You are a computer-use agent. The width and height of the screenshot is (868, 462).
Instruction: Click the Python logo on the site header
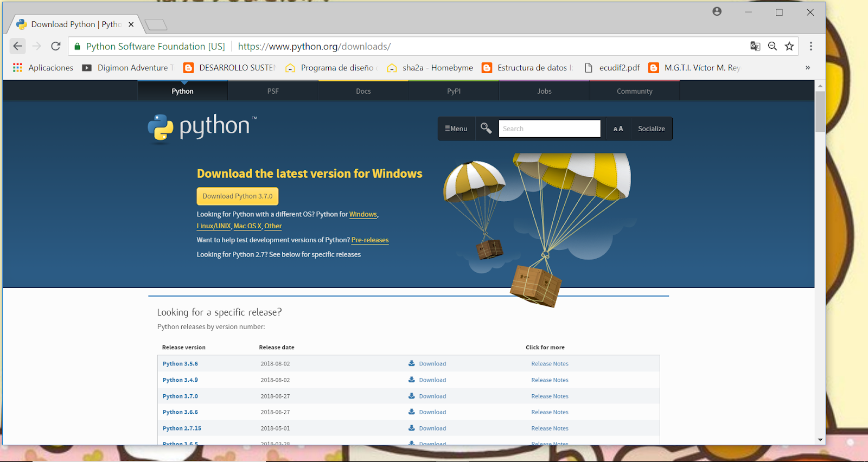coord(202,128)
